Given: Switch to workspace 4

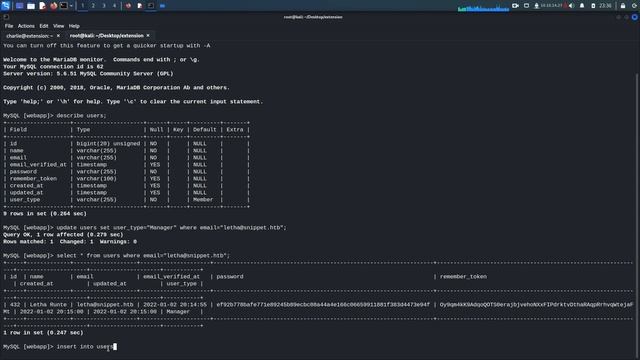Looking at the screenshot, I should [114, 6].
